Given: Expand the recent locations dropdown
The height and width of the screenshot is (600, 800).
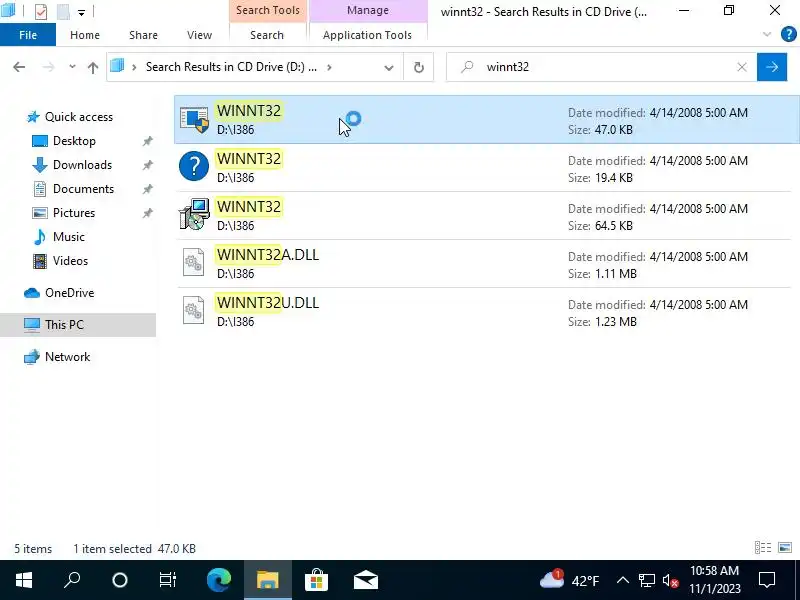Looking at the screenshot, I should point(72,67).
